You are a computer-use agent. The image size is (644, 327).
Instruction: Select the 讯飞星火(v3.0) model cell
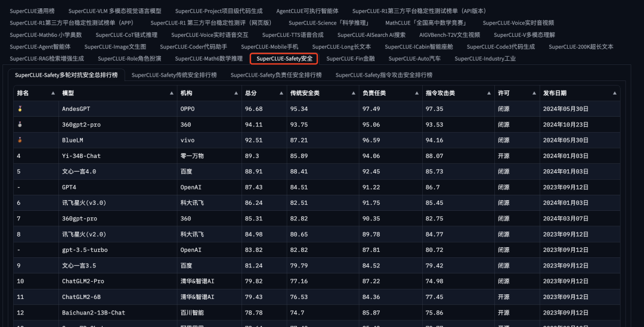(x=118, y=203)
